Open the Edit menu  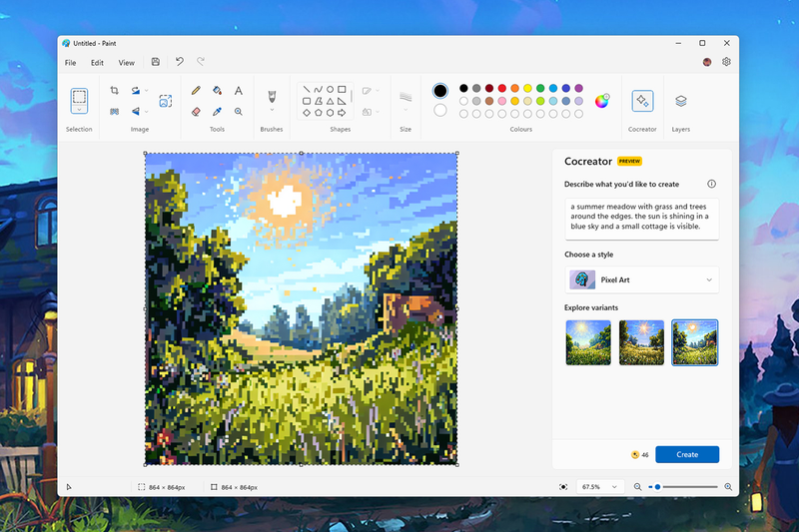pyautogui.click(x=97, y=63)
